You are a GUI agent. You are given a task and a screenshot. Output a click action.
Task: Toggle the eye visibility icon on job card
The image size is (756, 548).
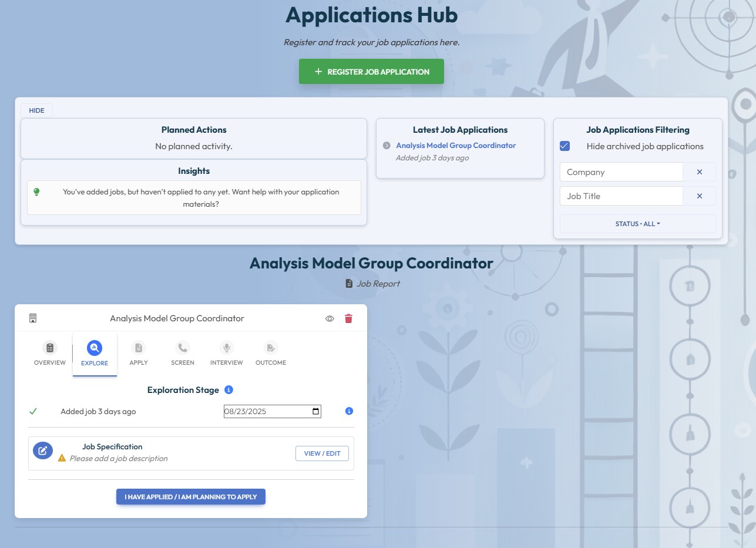(330, 318)
